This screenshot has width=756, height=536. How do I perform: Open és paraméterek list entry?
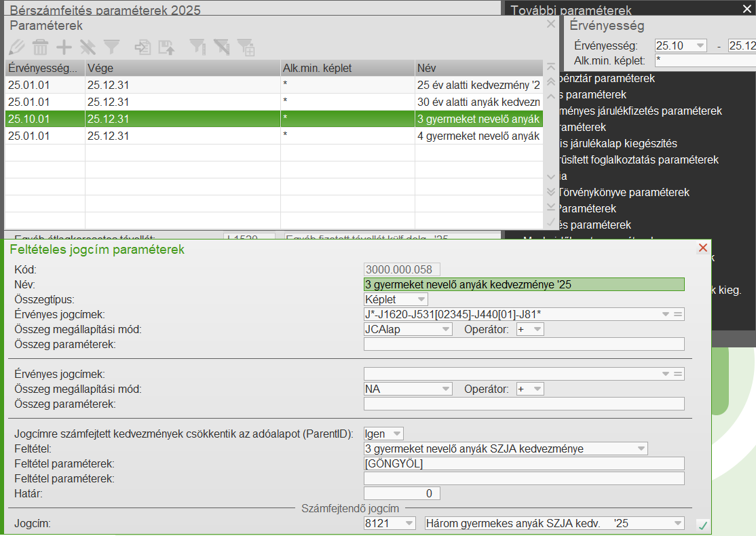(595, 225)
